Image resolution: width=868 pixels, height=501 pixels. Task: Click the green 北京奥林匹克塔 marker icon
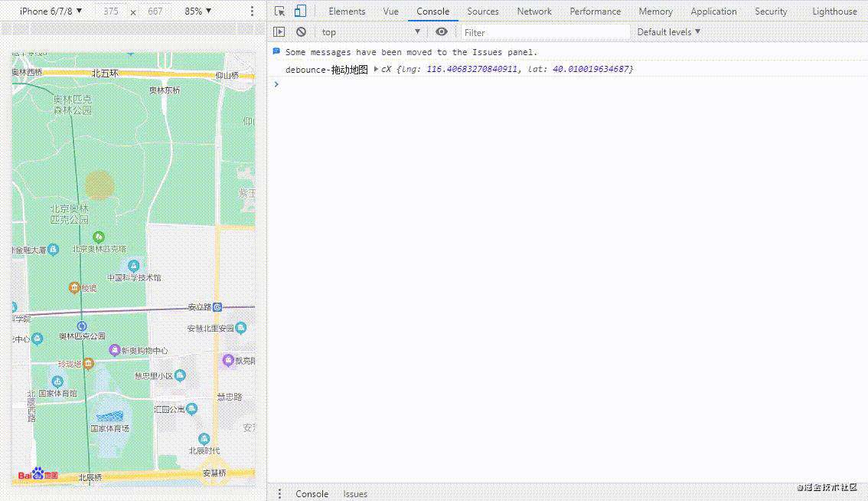pos(99,237)
